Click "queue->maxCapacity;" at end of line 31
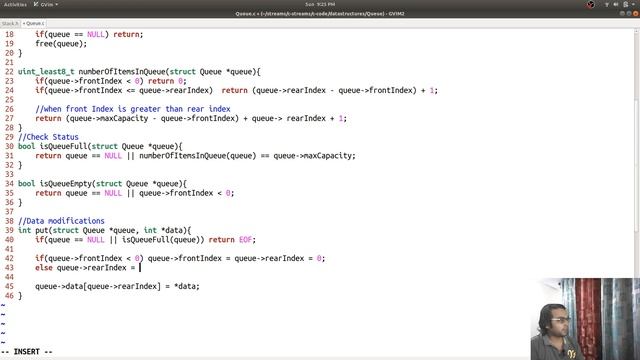 (314, 156)
